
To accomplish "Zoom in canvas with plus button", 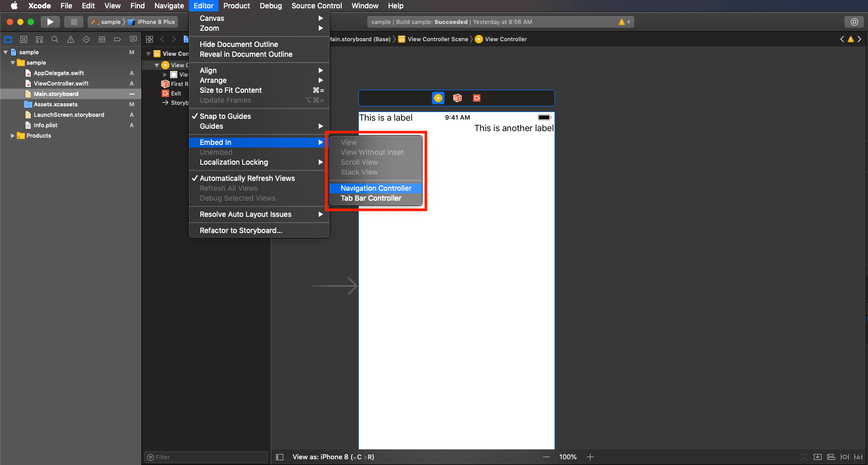I will (x=590, y=457).
